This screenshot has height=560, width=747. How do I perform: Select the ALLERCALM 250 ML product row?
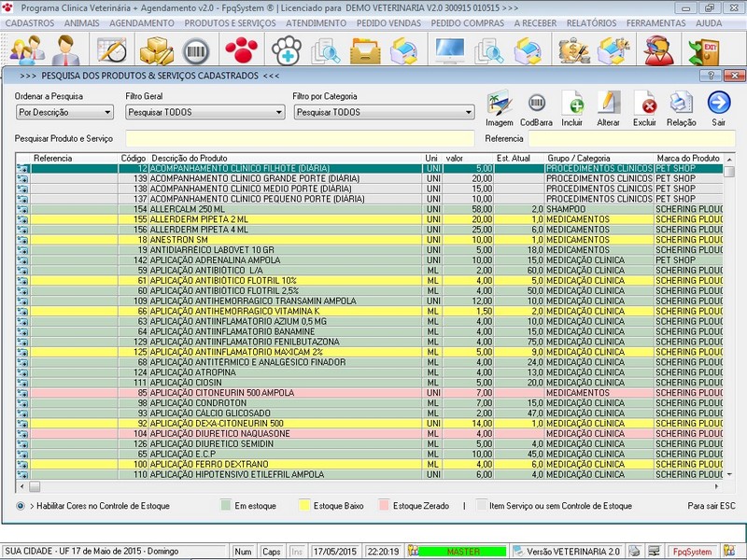point(280,209)
